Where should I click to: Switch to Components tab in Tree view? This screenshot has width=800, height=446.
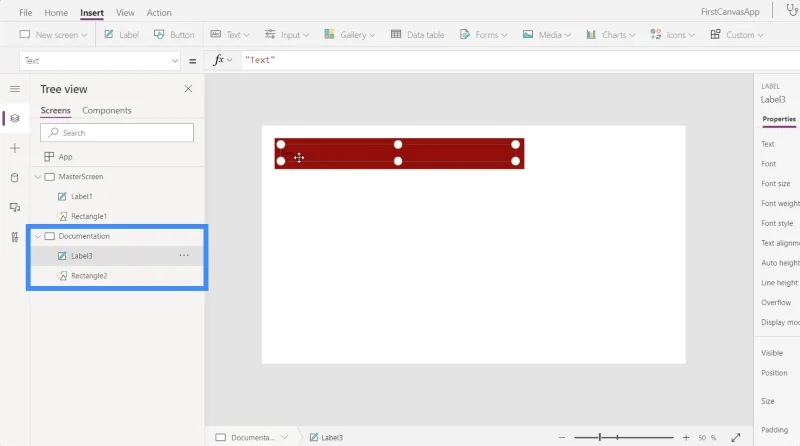pyautogui.click(x=107, y=110)
